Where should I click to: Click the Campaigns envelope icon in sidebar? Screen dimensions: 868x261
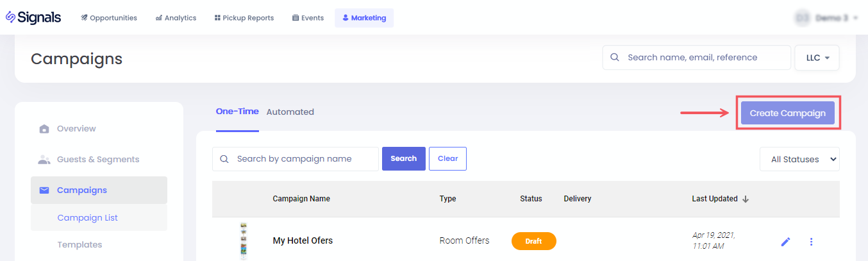pos(44,190)
